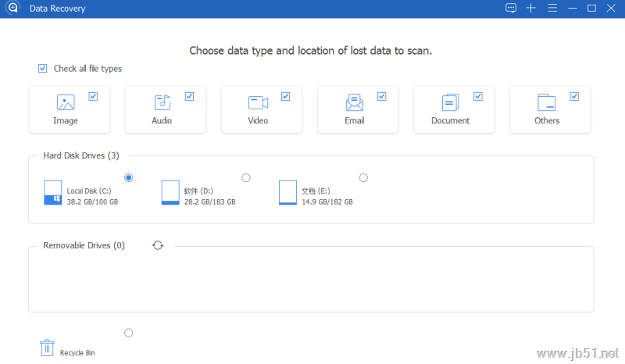
Task: Refresh the Removable Drives list
Action: pyautogui.click(x=158, y=245)
